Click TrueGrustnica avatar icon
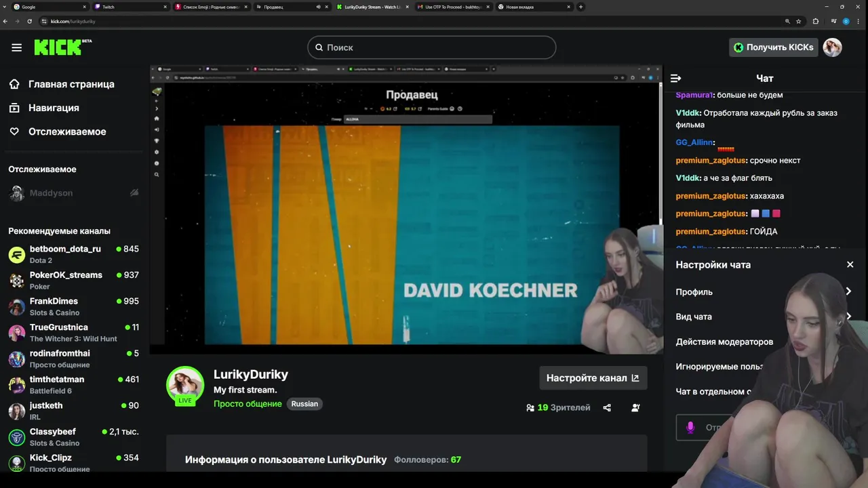 pos(17,332)
